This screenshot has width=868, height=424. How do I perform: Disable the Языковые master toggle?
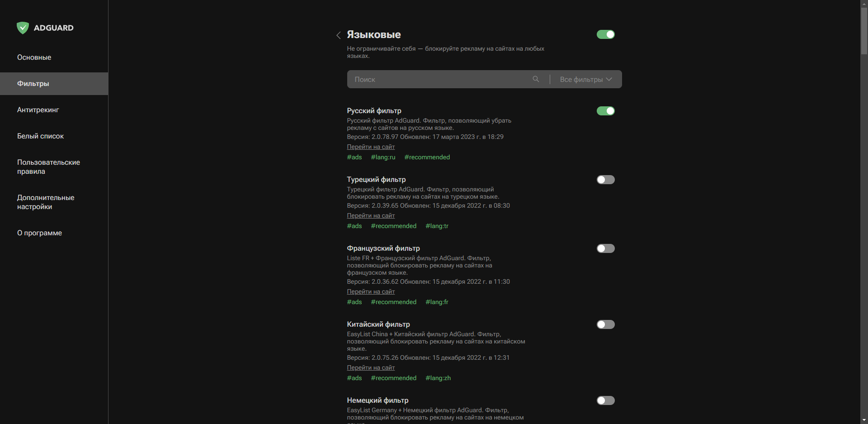pyautogui.click(x=605, y=34)
